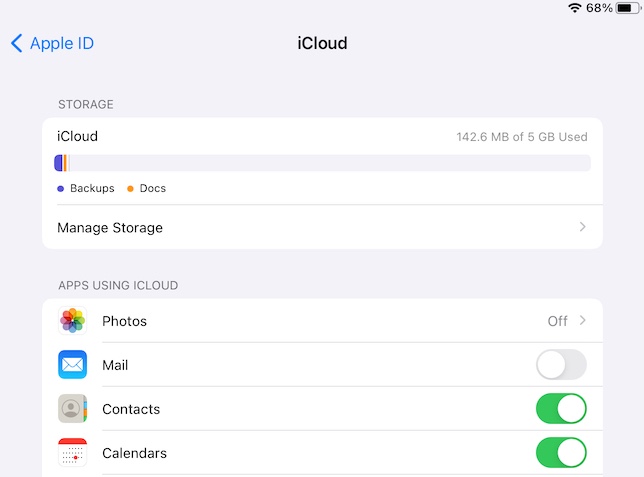Click the Photos app icon
644x477 pixels.
tap(72, 320)
